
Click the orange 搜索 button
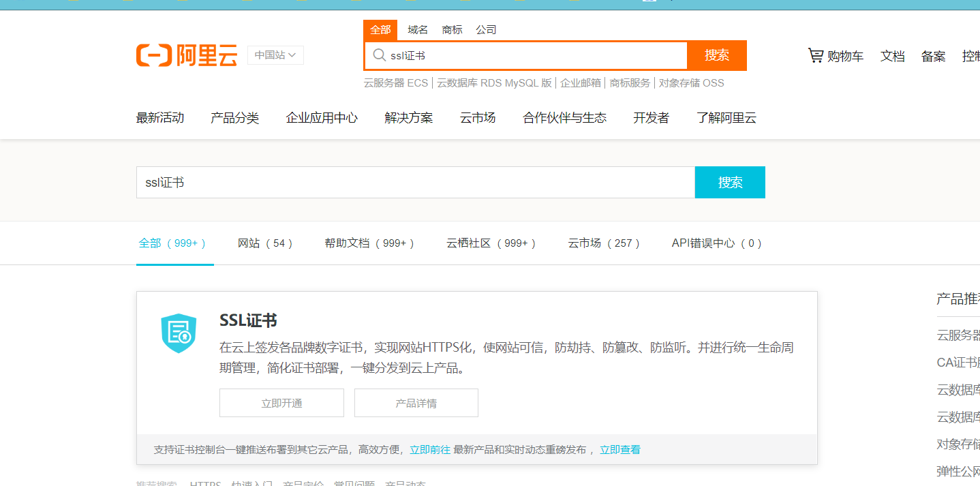tap(717, 55)
